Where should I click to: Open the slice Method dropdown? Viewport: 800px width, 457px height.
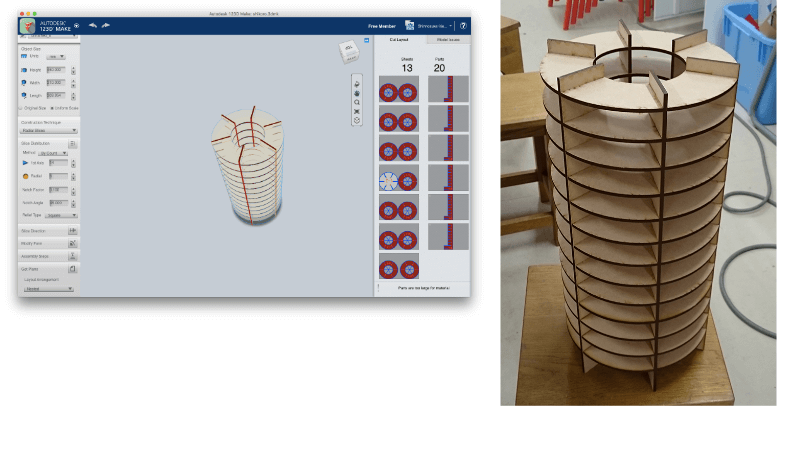53,153
